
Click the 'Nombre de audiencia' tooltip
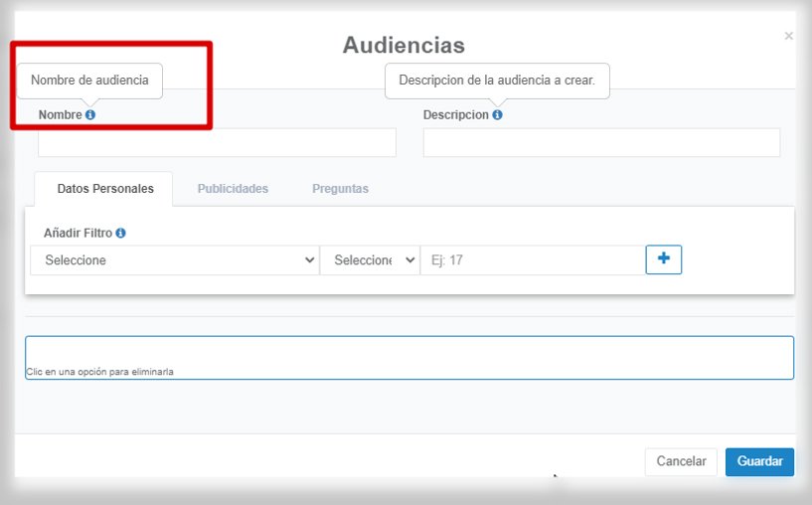89,81
